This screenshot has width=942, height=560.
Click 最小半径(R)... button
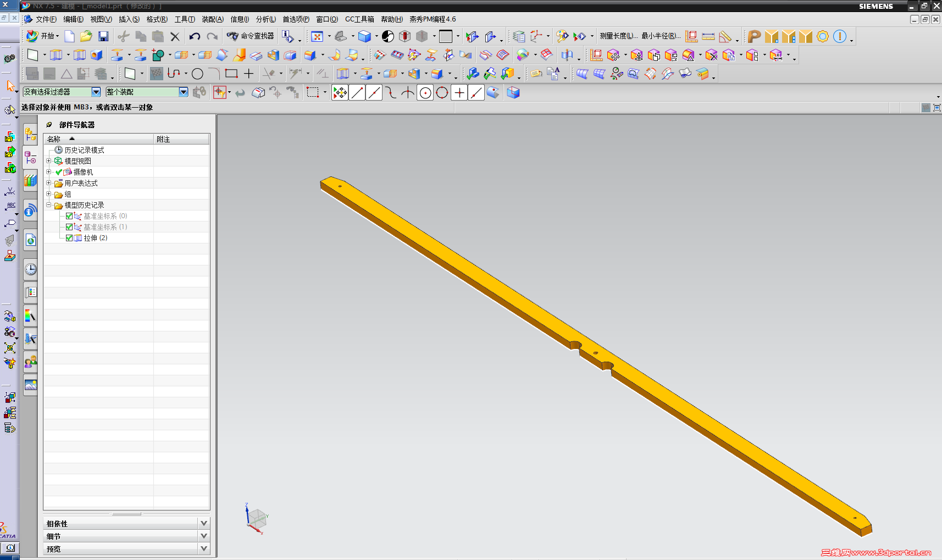tap(661, 36)
